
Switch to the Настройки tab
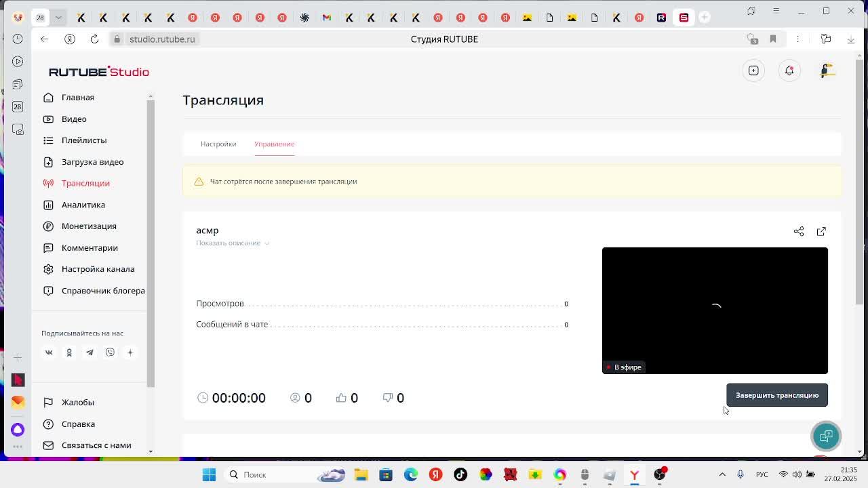218,144
